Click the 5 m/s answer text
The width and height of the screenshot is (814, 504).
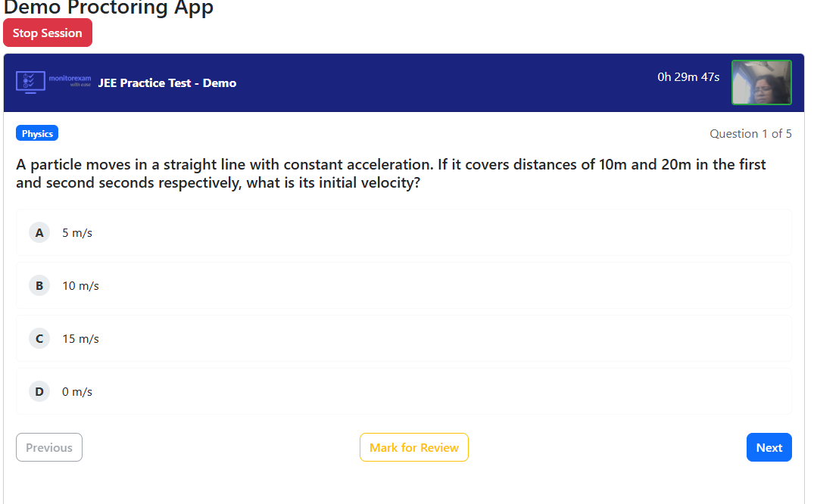(77, 233)
